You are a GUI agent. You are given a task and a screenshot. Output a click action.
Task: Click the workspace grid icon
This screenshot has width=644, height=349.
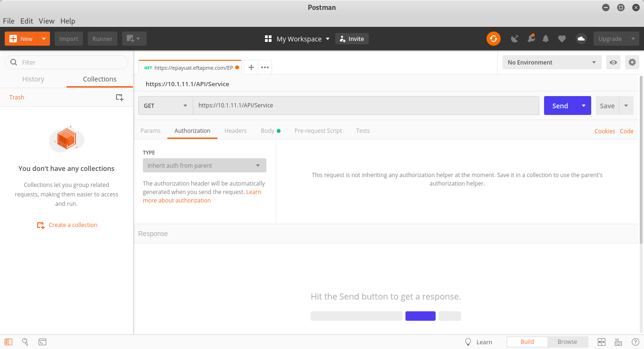pyautogui.click(x=268, y=39)
